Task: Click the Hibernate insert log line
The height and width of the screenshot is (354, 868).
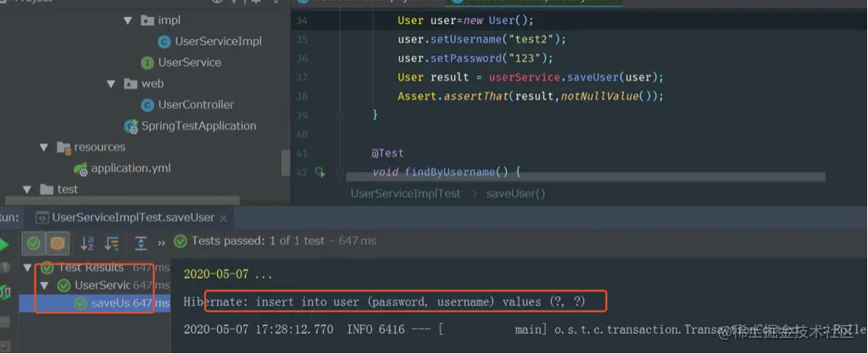Action: (385, 302)
